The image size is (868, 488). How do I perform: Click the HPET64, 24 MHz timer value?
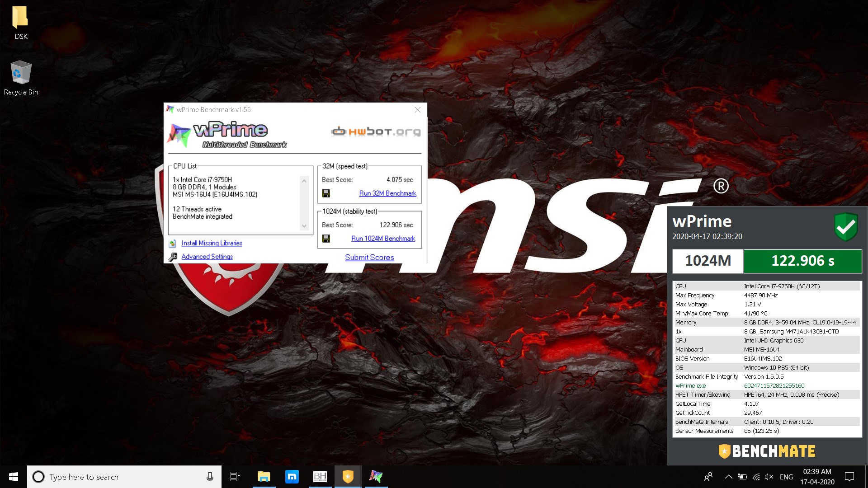791,394
